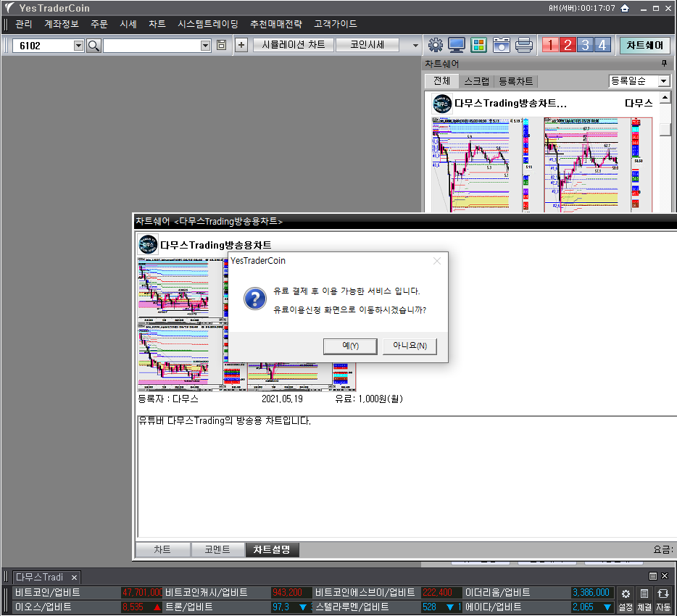Click the colored grid layout icon
This screenshot has width=677, height=616.
[x=478, y=45]
